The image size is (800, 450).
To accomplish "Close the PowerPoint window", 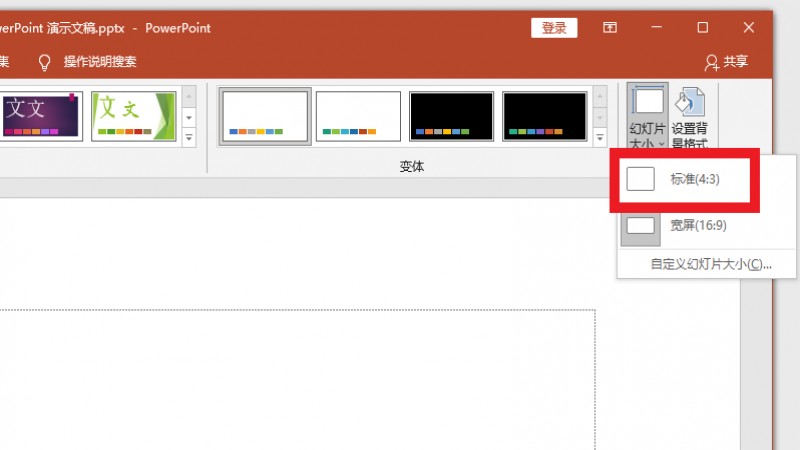I will click(748, 28).
